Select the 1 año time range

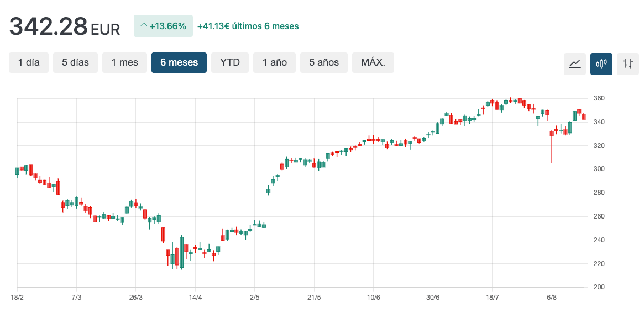click(274, 63)
